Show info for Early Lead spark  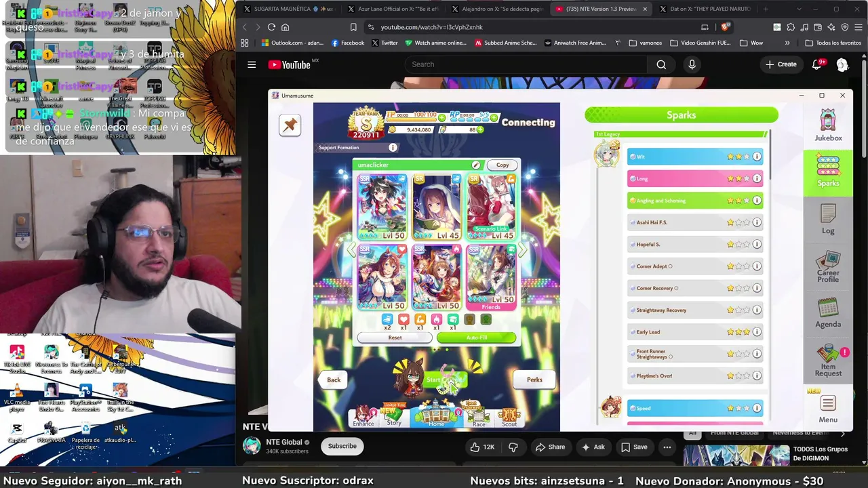tap(757, 332)
